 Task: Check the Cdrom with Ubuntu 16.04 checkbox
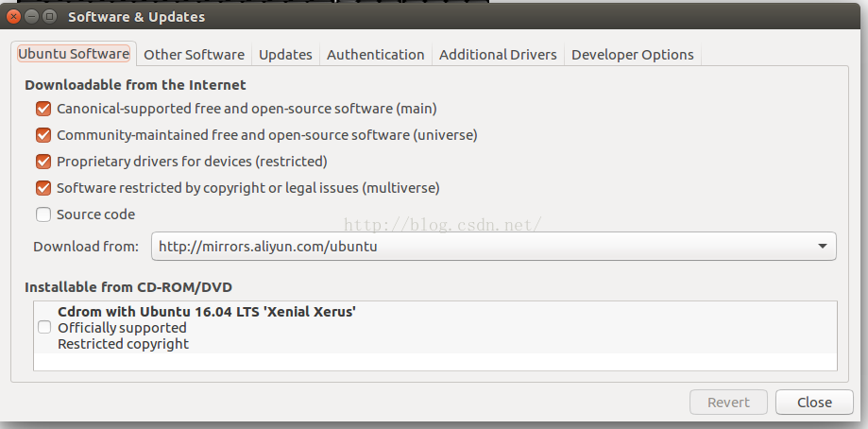coord(44,327)
